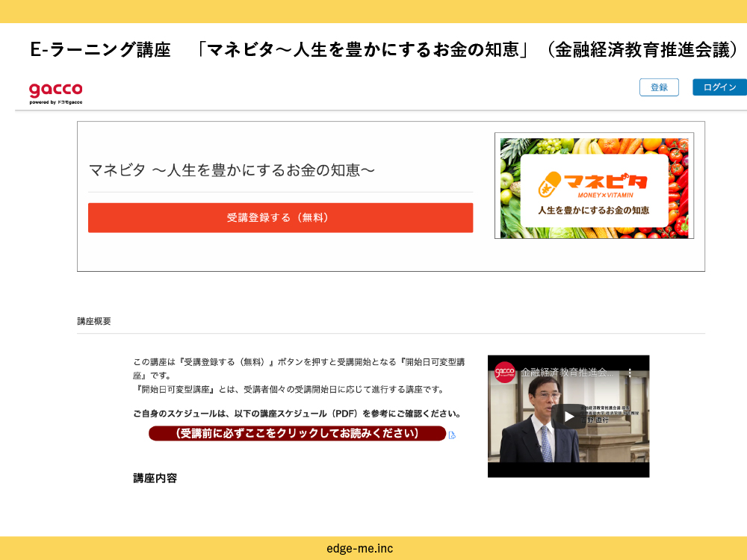Click the ご自身のスケジュールは schedule note text
The height and width of the screenshot is (560, 747).
pos(297,414)
